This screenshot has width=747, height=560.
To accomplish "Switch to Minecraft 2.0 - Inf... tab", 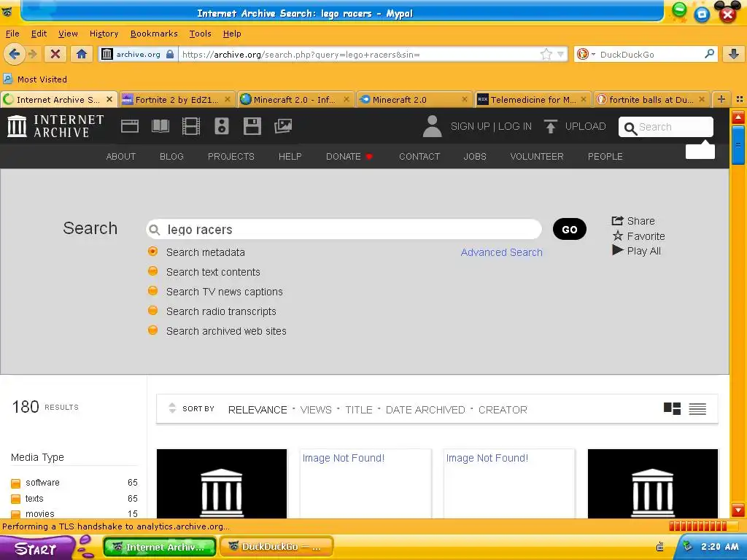I will click(295, 99).
